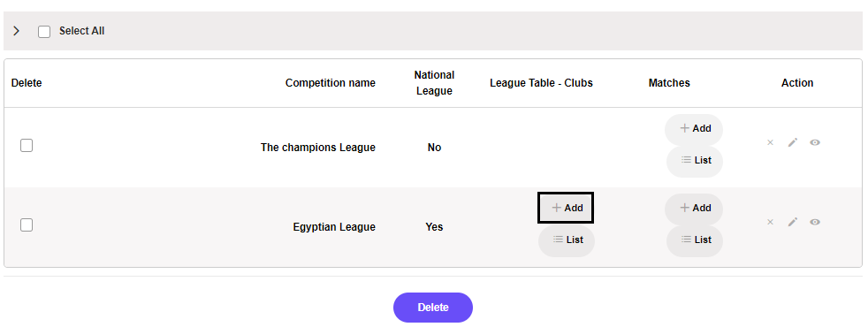Add a match to the Egyptian League
The height and width of the screenshot is (327, 868).
[694, 209]
